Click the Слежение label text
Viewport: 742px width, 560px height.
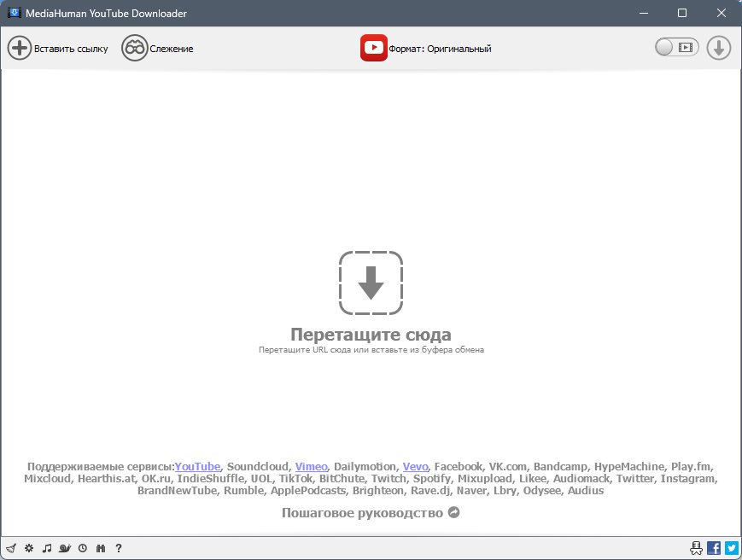[x=172, y=49]
